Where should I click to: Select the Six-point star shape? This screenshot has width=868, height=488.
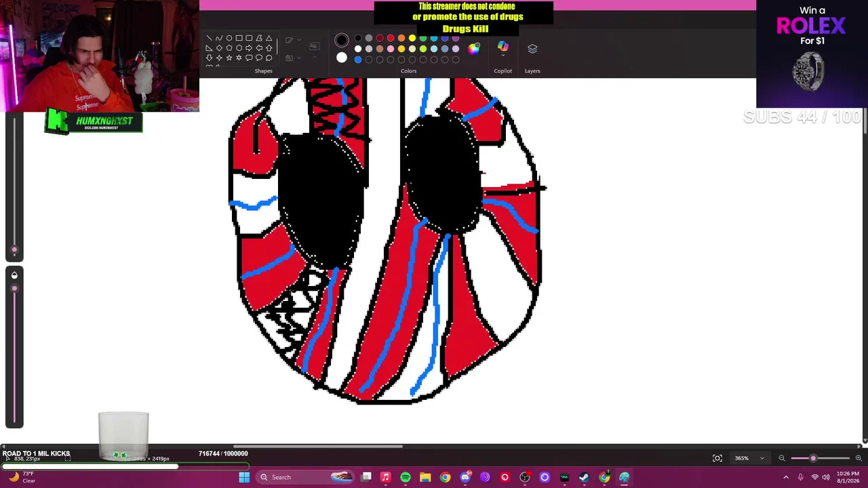[239, 58]
